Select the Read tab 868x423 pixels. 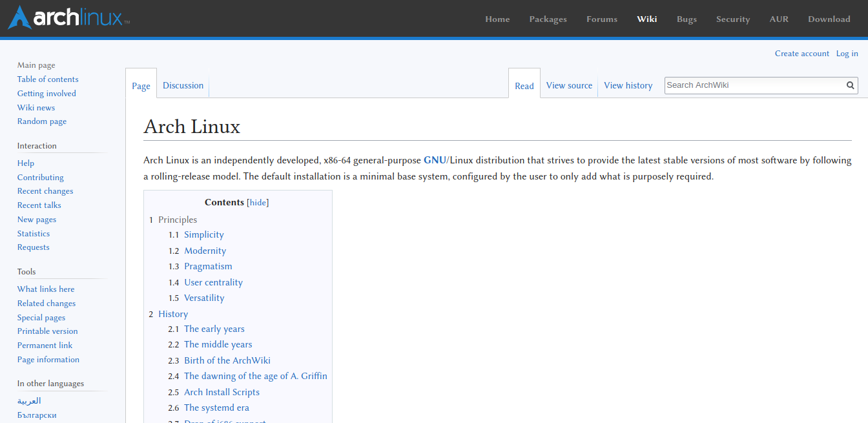(x=524, y=86)
